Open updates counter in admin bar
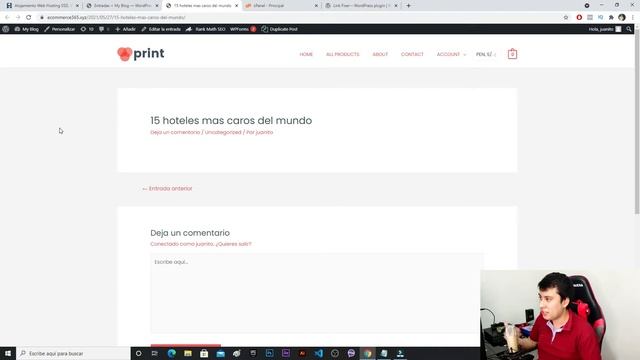 click(87, 29)
